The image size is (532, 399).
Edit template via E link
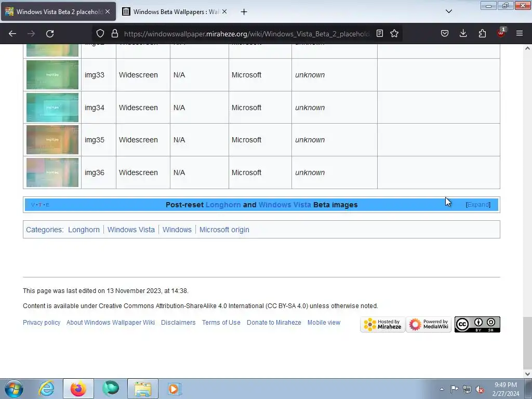[47, 205]
